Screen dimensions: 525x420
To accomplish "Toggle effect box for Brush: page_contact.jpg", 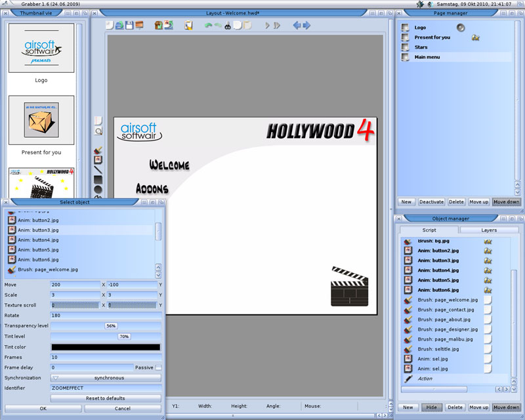I will click(488, 310).
